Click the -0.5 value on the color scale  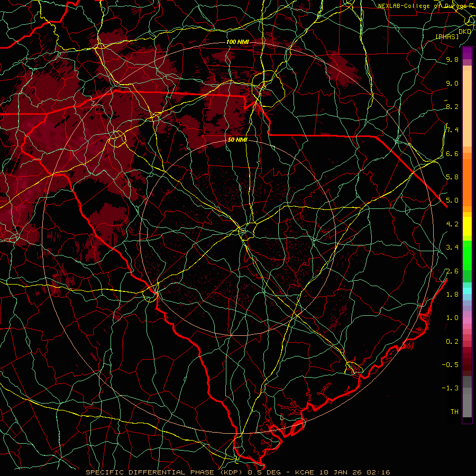point(450,365)
